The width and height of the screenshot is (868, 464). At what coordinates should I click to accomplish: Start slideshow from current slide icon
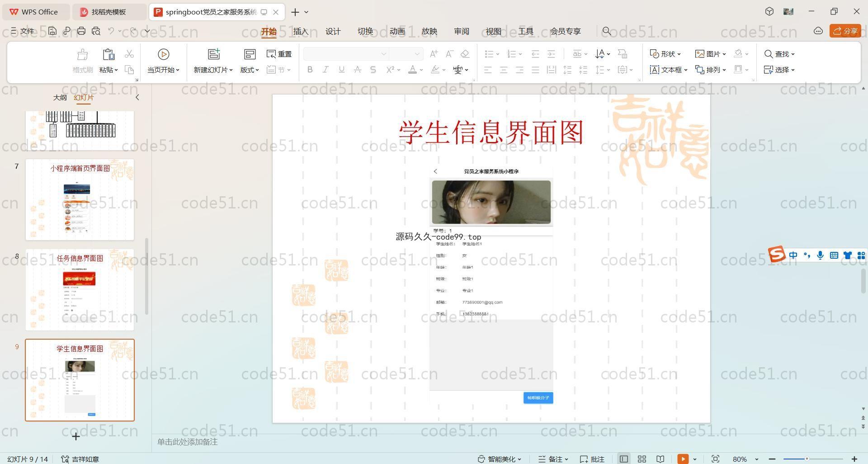[163, 54]
